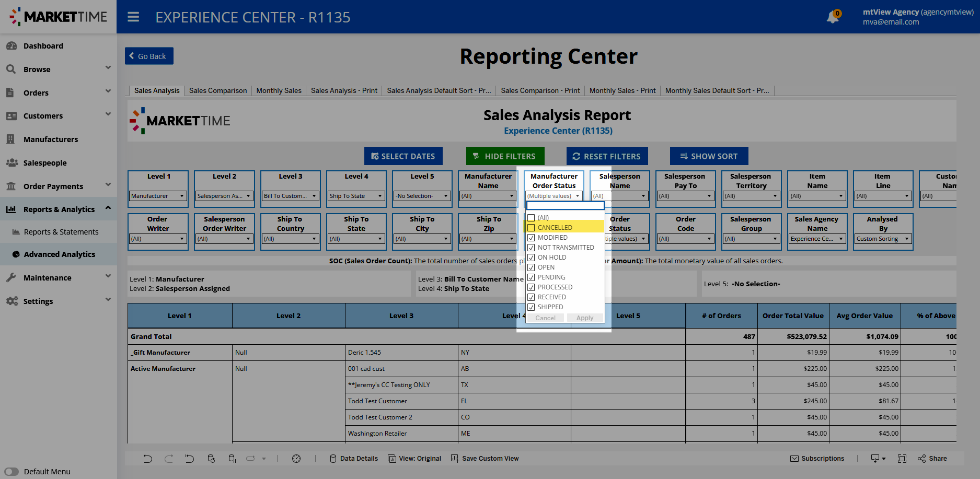The width and height of the screenshot is (980, 479).
Task: Check the (All) option in status list
Action: coord(531,218)
